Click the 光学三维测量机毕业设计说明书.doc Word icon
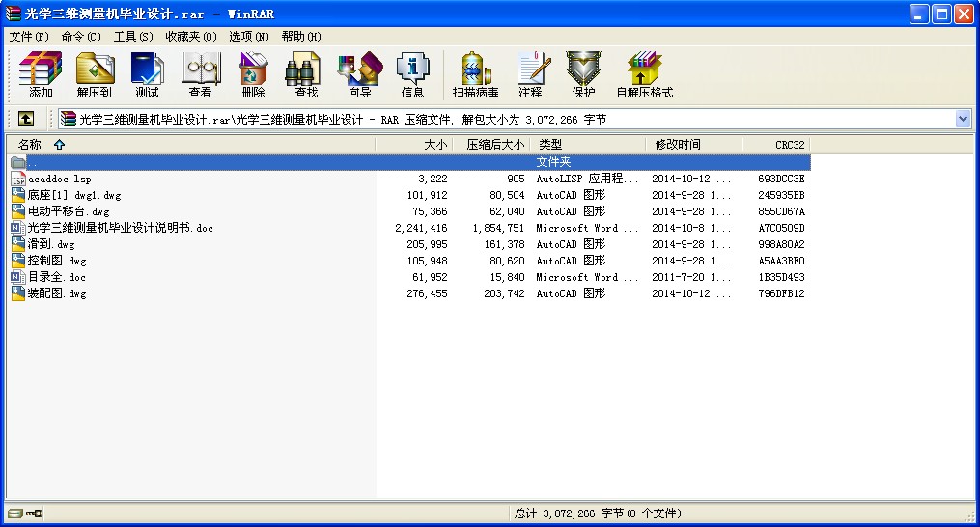Viewport: 980px width, 527px height. click(18, 228)
